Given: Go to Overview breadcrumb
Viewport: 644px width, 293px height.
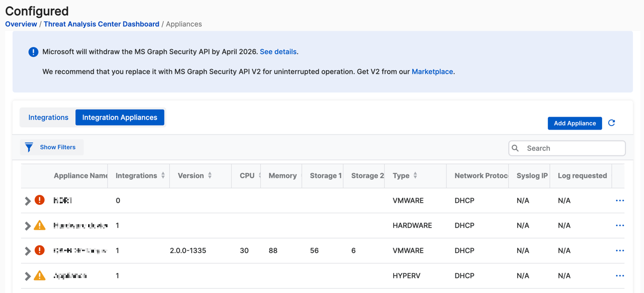Looking at the screenshot, I should [21, 24].
